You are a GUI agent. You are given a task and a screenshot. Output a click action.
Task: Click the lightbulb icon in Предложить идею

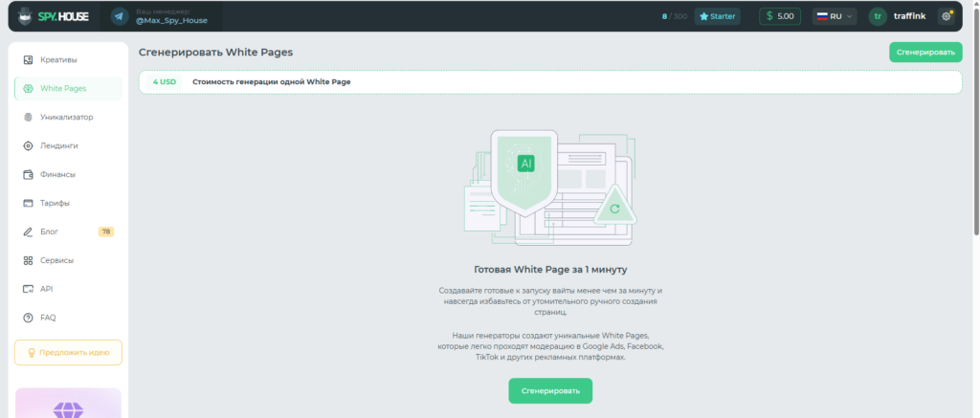[x=32, y=352]
